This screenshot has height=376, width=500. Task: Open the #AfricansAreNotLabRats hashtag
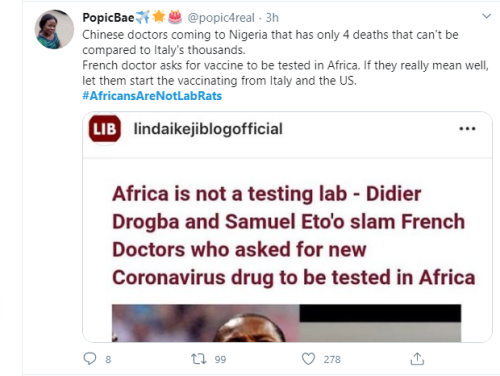(152, 96)
